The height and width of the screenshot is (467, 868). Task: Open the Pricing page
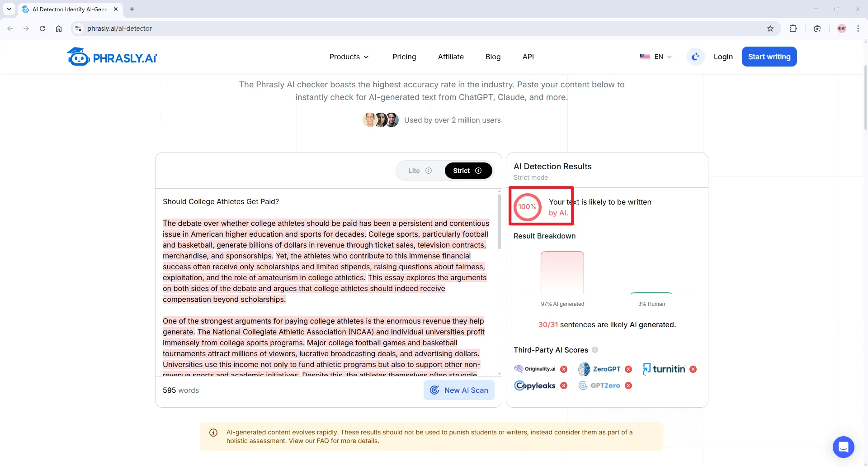(x=404, y=57)
